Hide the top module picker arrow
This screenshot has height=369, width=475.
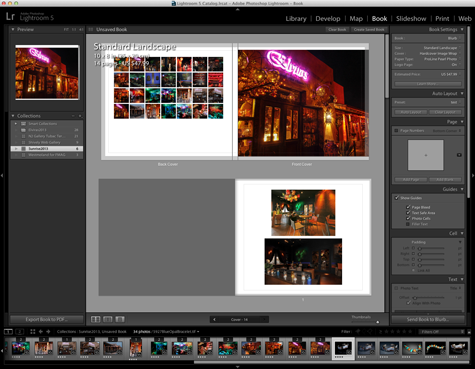(x=237, y=9)
